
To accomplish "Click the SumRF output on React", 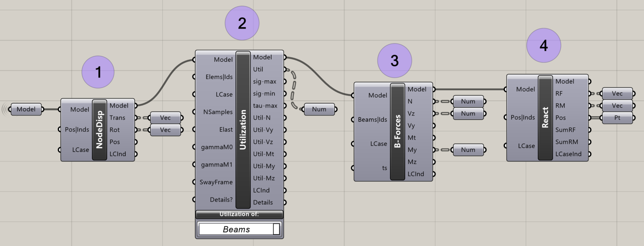I will pyautogui.click(x=565, y=130).
